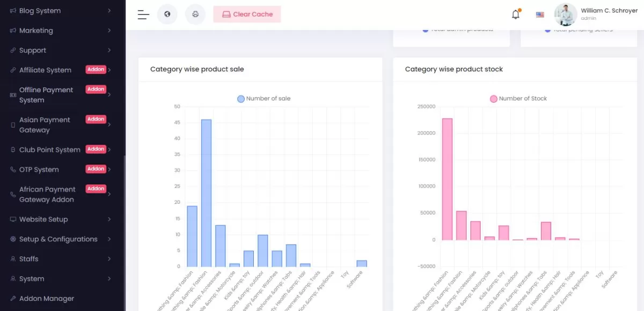Image resolution: width=644 pixels, height=311 pixels.
Task: Expand Website Setup chevron arrow
Action: tap(109, 219)
